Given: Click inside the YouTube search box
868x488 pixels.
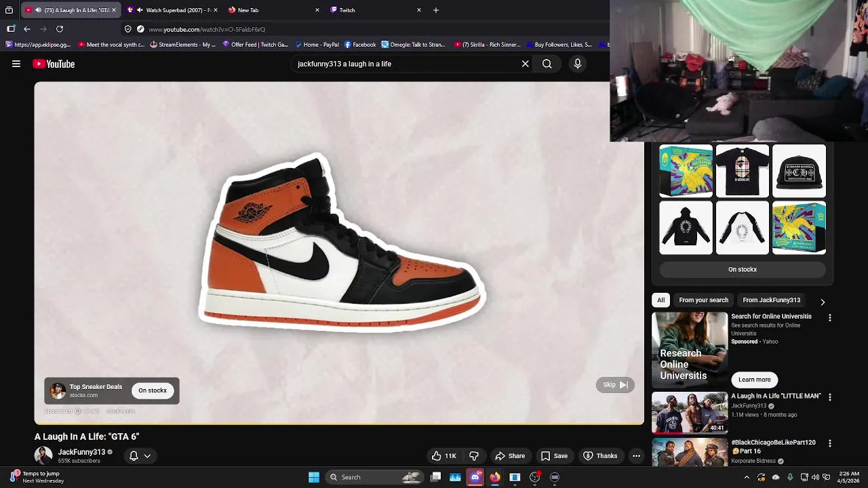Looking at the screenshot, I should point(406,64).
